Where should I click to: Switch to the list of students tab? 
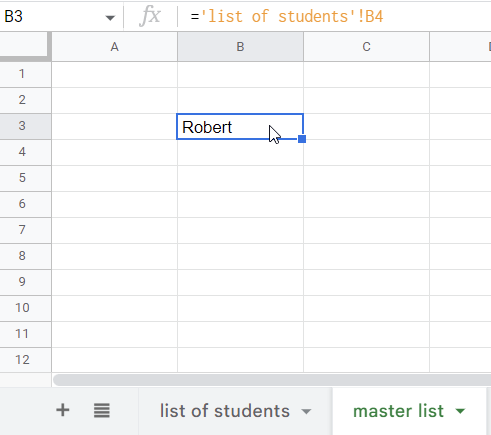224,411
